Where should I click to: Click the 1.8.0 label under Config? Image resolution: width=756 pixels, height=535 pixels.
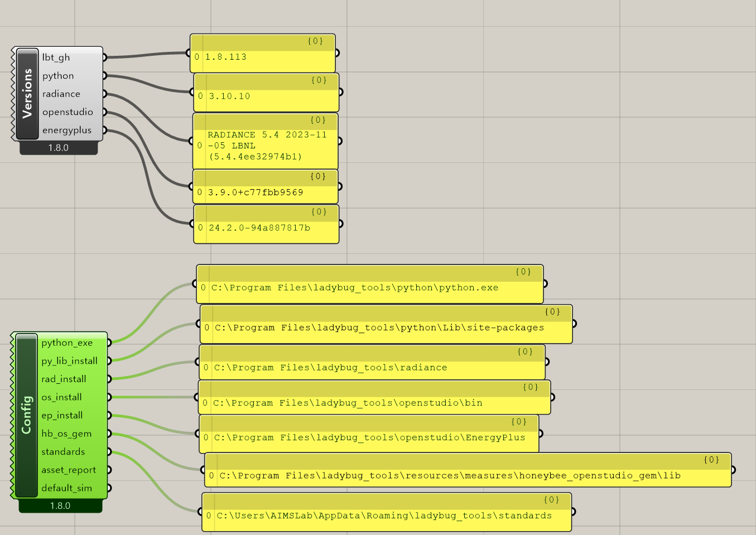click(x=60, y=505)
